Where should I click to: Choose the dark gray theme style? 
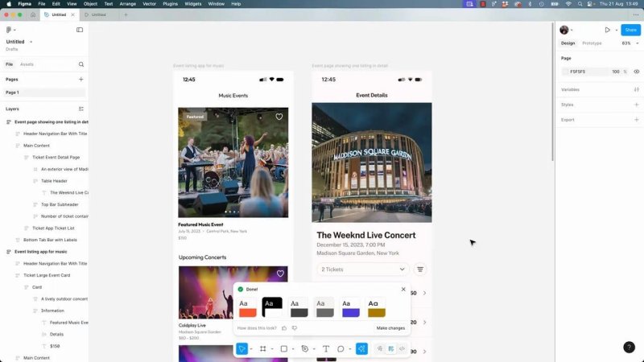coord(299,308)
